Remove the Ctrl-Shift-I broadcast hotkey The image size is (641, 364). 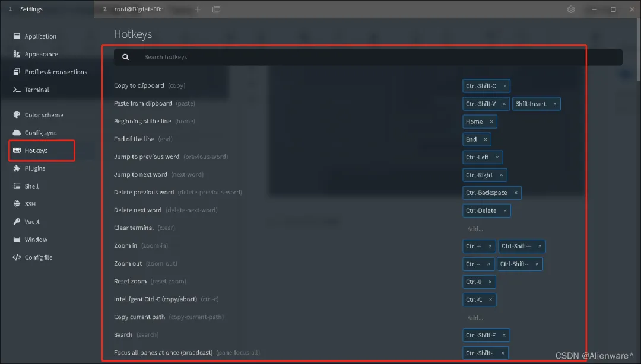(503, 353)
